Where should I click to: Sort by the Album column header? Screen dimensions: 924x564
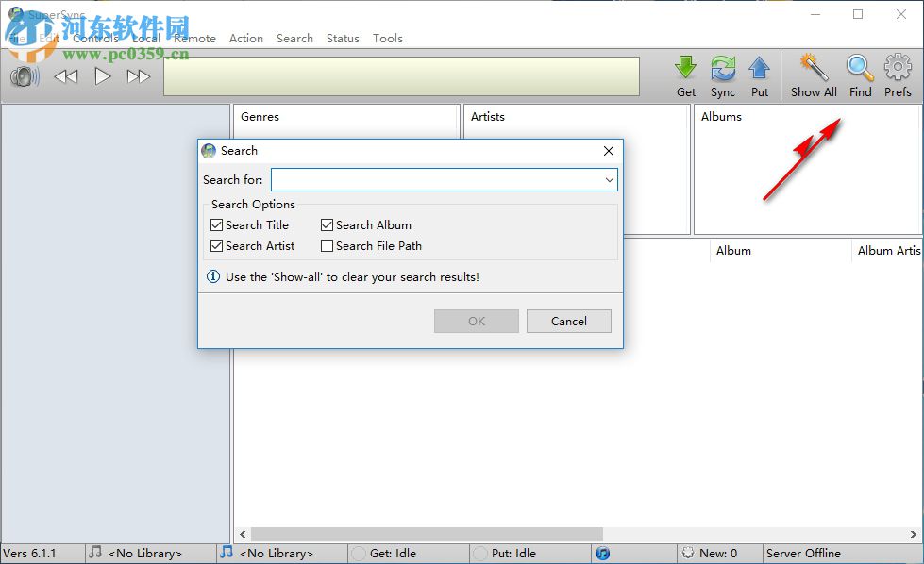[x=733, y=250]
